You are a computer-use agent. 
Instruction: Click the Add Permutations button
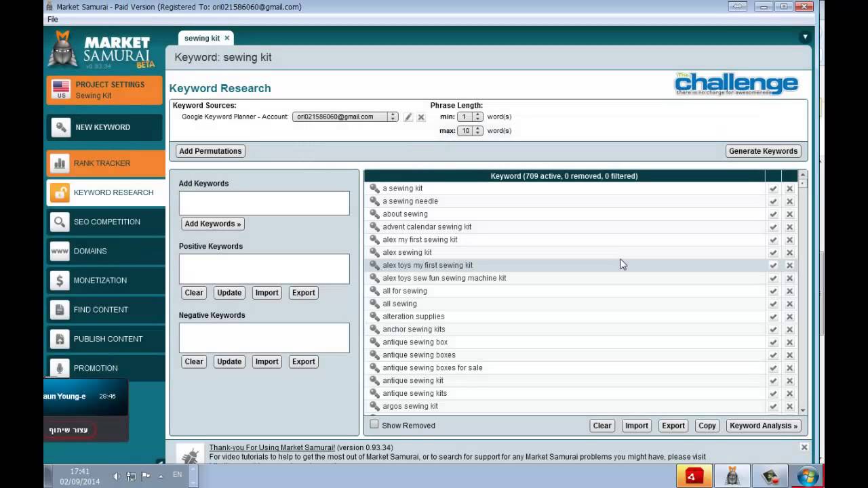[210, 151]
